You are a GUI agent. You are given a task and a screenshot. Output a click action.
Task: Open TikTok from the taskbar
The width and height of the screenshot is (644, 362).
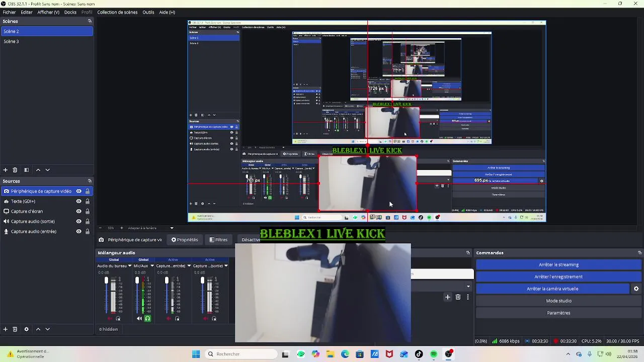pyautogui.click(x=419, y=354)
